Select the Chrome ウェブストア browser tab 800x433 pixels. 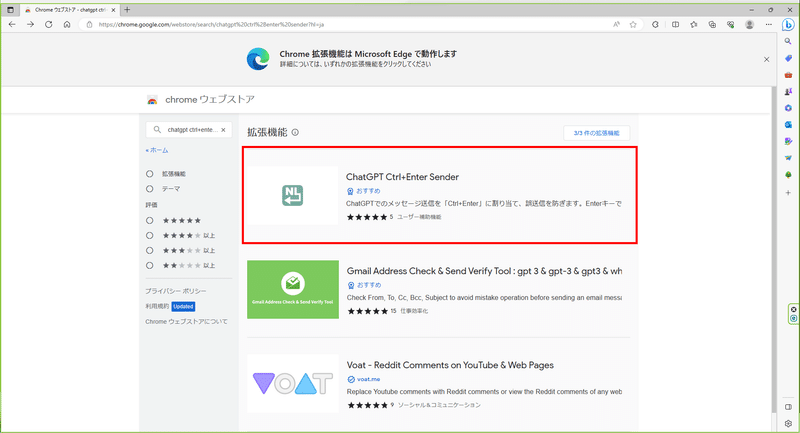pyautogui.click(x=70, y=10)
